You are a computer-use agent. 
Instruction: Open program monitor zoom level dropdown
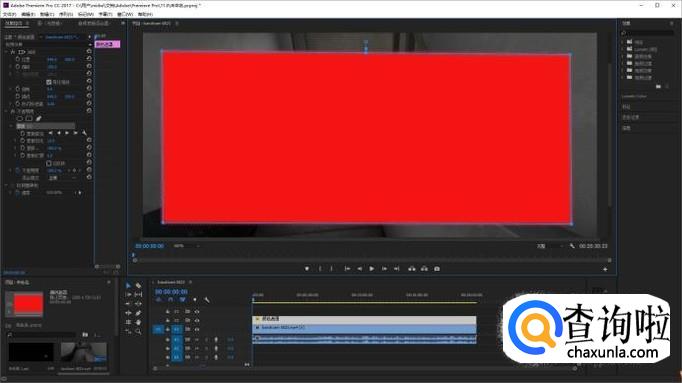[186, 246]
